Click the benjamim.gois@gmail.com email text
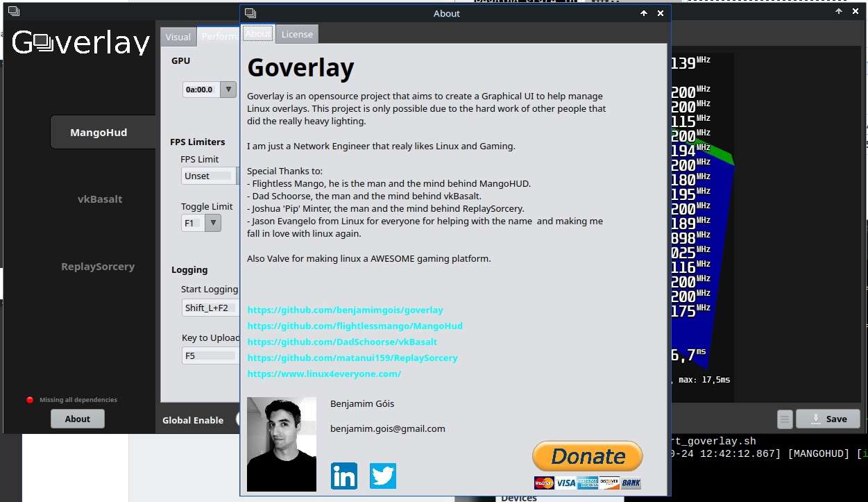This screenshot has width=868, height=502. pos(388,428)
